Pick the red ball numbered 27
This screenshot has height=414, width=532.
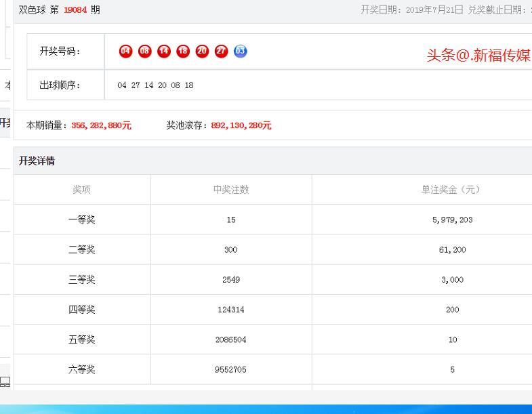pyautogui.click(x=221, y=51)
